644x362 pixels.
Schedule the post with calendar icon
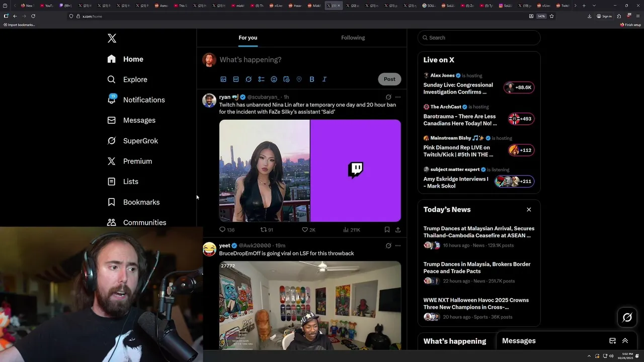[286, 79]
